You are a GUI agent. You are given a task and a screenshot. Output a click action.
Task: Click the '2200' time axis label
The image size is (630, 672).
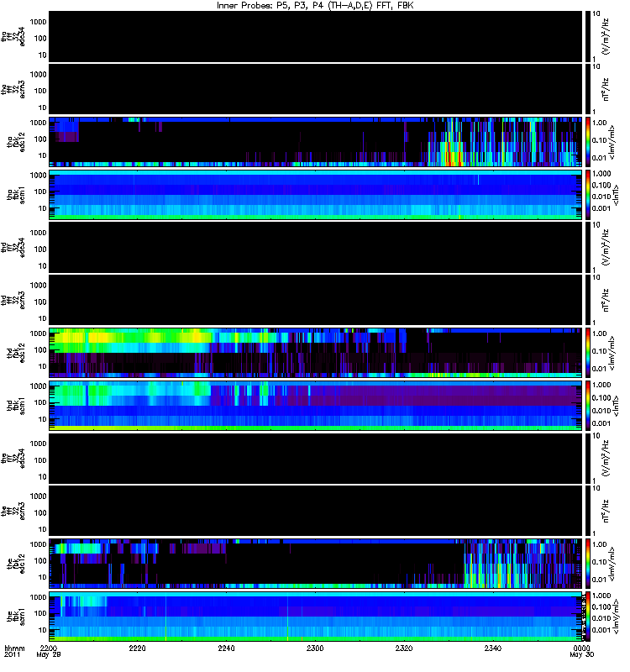coord(48,648)
